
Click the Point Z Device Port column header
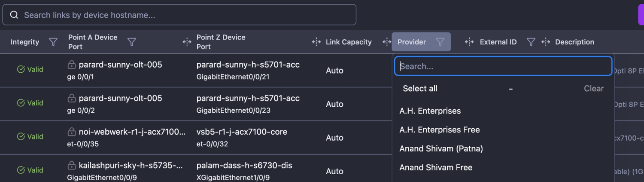[x=221, y=42]
